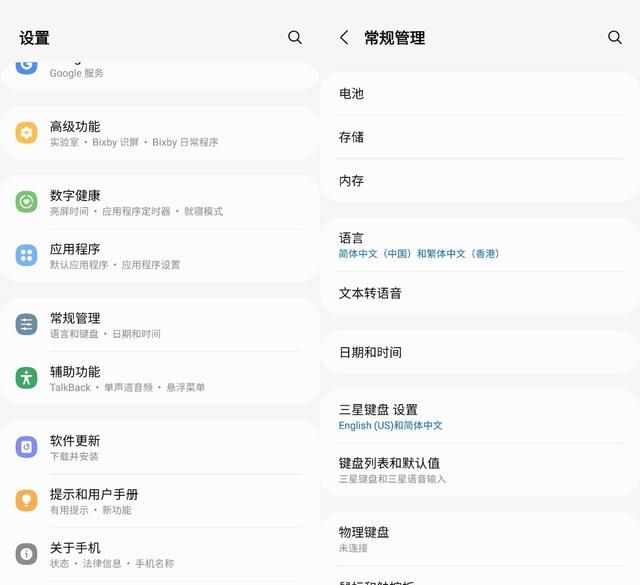Open 键盘列表和默认值
640x585 pixels.
(x=480, y=470)
